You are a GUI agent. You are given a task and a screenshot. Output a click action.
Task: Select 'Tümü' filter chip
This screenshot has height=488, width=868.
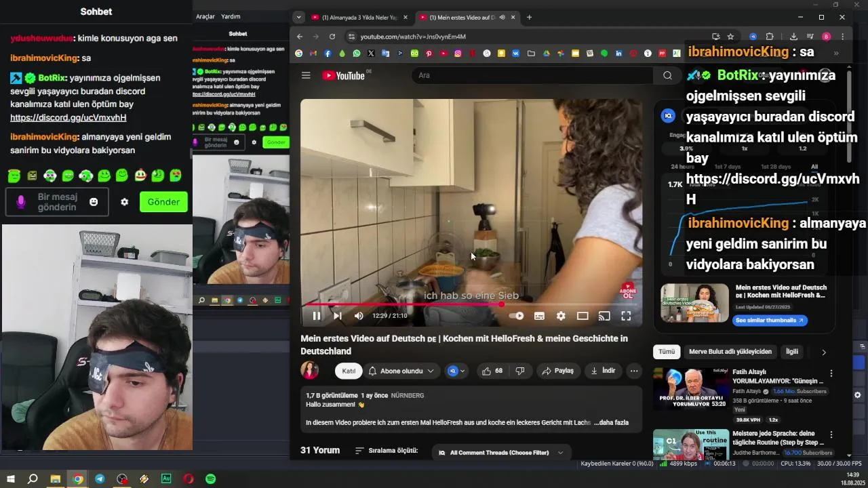coord(667,352)
